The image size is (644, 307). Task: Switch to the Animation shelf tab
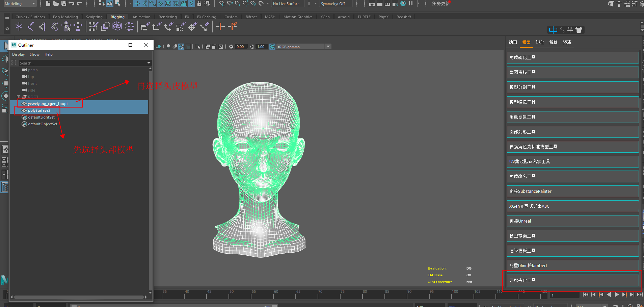pyautogui.click(x=141, y=17)
